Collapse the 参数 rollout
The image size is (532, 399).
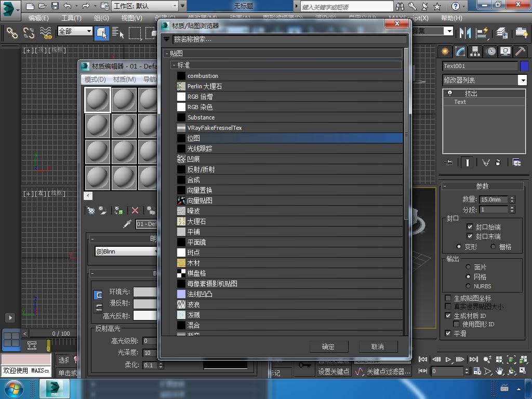(445, 186)
